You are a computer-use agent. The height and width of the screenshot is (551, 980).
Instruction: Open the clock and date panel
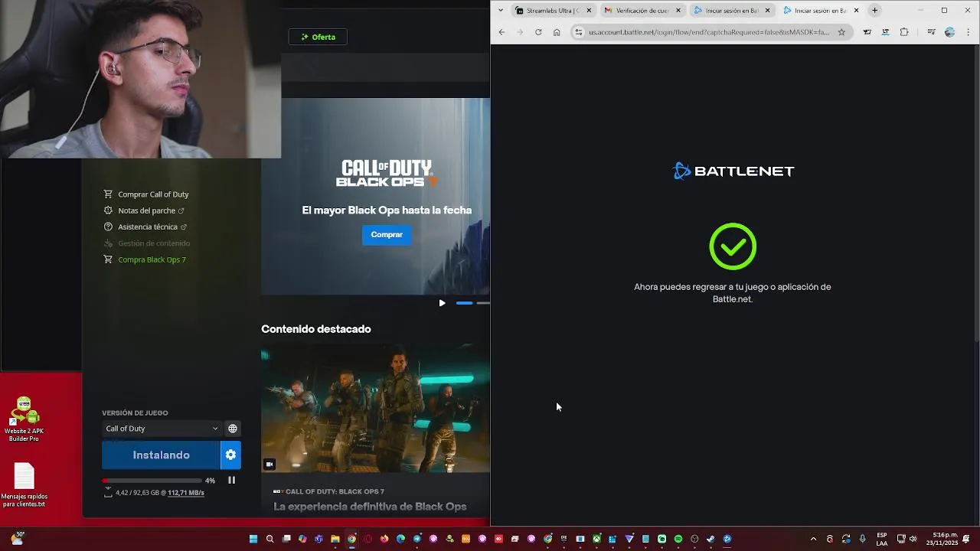pos(942,539)
